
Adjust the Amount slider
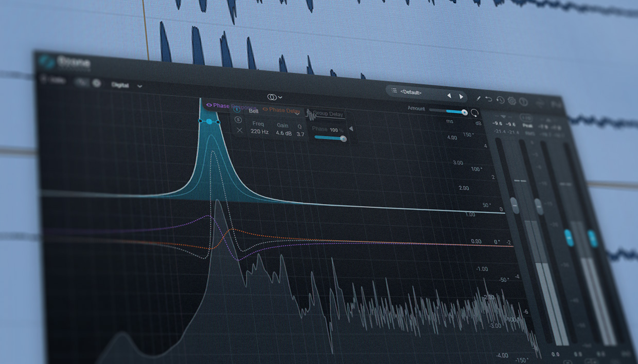pyautogui.click(x=449, y=111)
